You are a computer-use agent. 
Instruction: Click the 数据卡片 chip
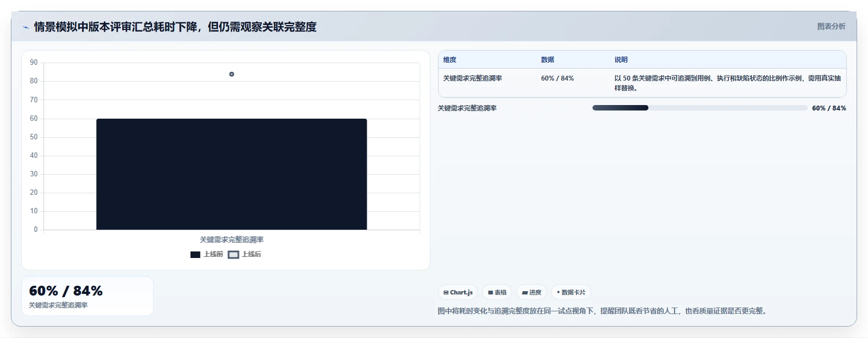pyautogui.click(x=571, y=292)
